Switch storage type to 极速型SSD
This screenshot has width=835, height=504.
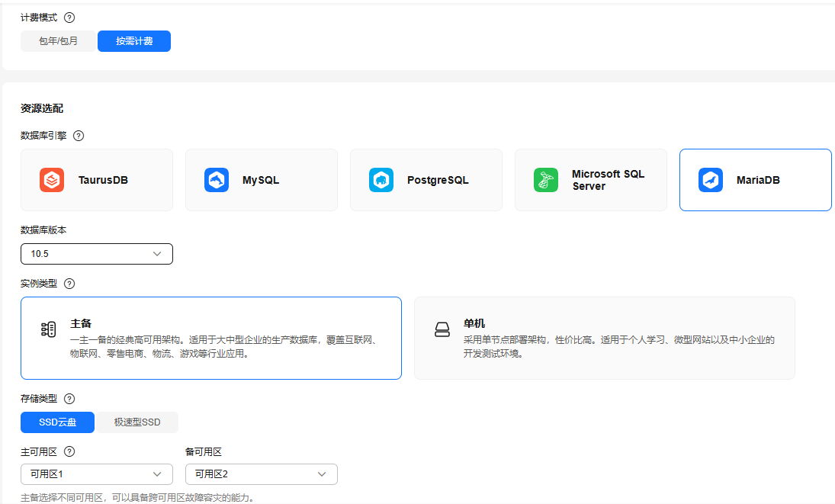pyautogui.click(x=137, y=422)
